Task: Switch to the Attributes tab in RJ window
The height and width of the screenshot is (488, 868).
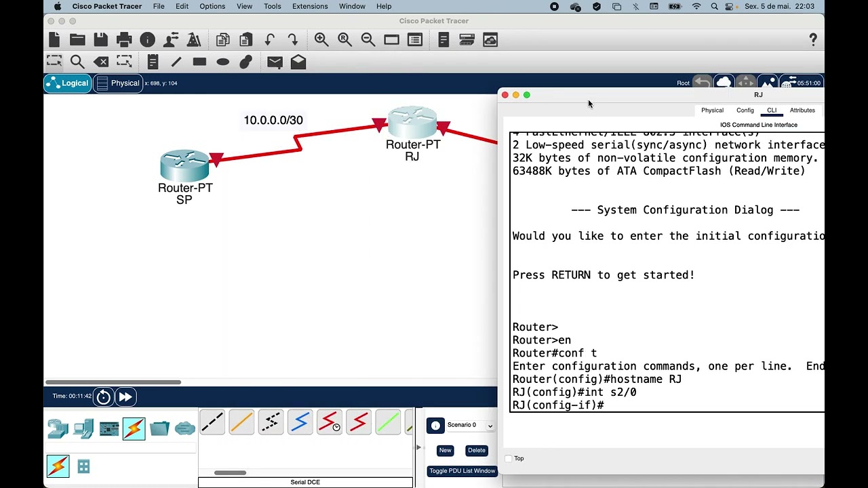Action: [802, 110]
